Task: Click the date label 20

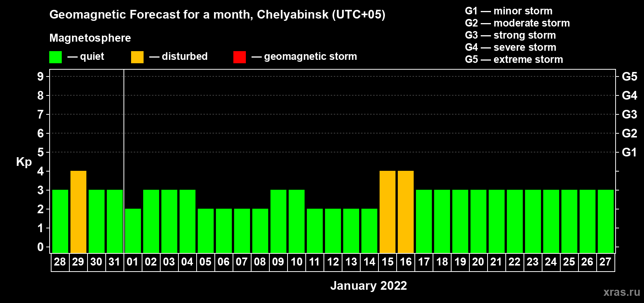Action: pos(478,262)
